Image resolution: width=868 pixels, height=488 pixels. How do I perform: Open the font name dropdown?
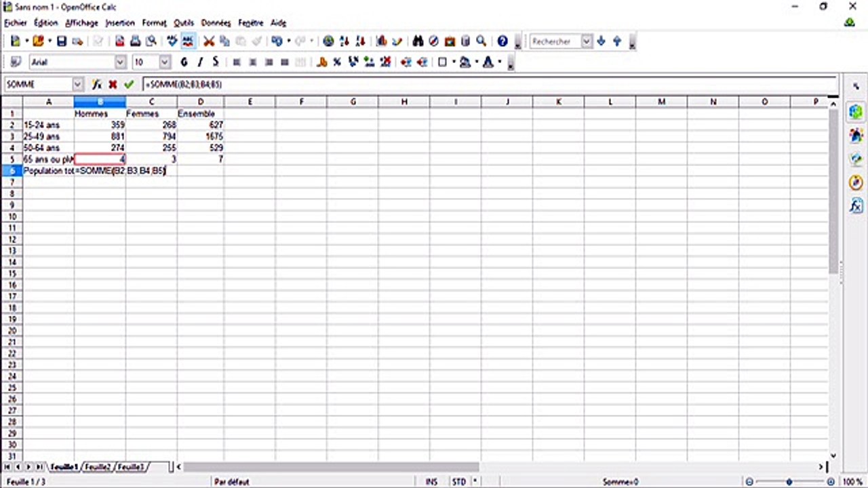[x=121, y=62]
